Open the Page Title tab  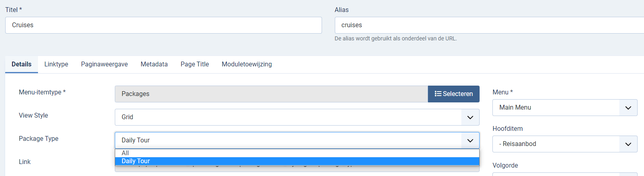tap(195, 64)
